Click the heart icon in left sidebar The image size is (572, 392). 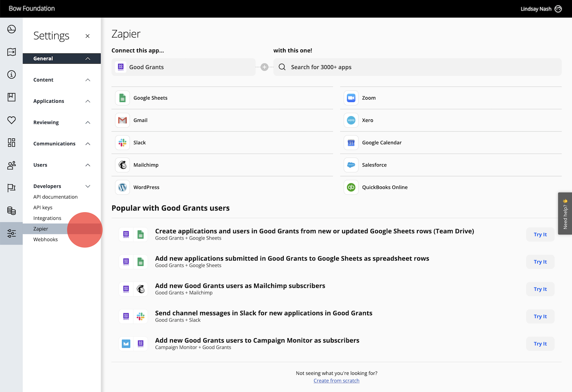11,120
